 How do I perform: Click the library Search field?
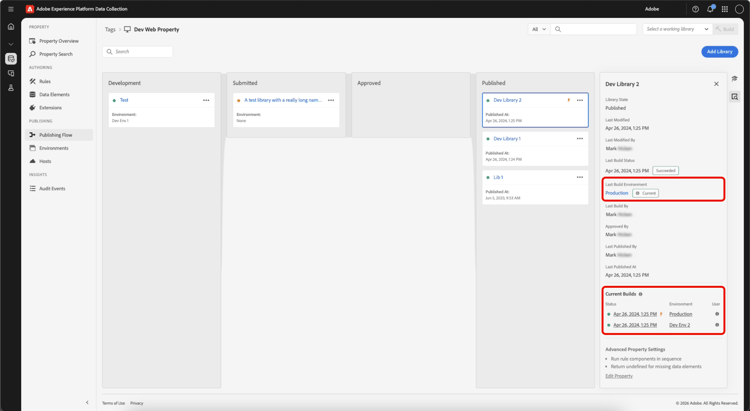pyautogui.click(x=138, y=52)
